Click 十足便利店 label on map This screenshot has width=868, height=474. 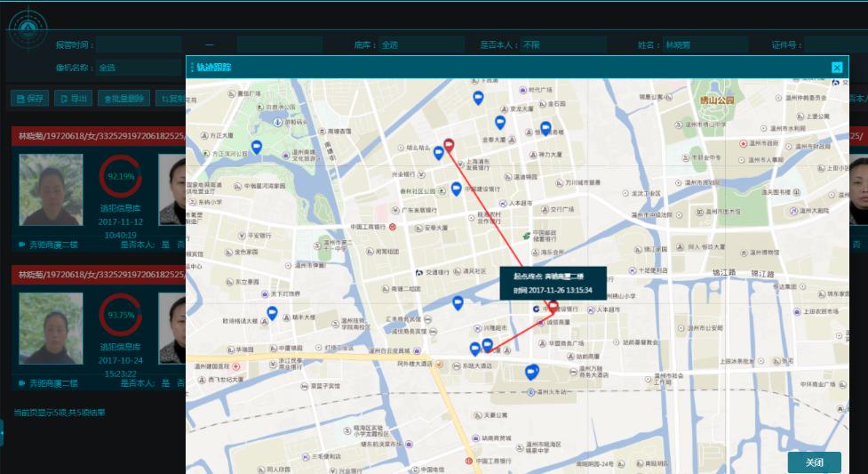653,270
